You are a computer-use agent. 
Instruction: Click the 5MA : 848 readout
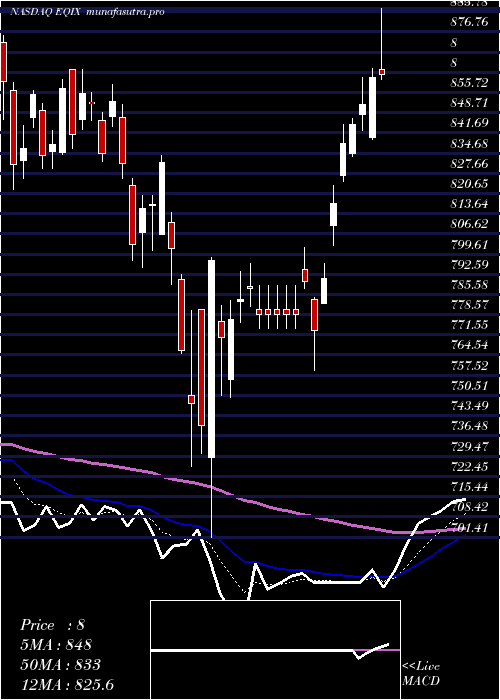click(56, 645)
